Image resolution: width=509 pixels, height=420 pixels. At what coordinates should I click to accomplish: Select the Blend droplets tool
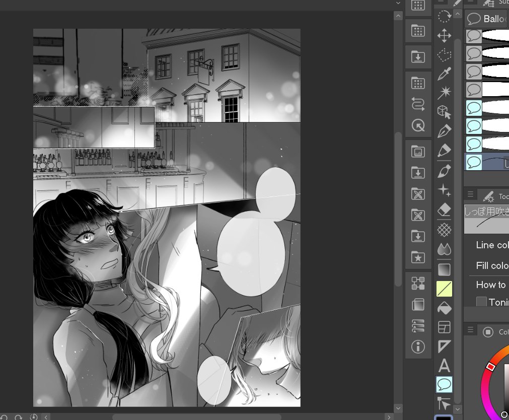pyautogui.click(x=444, y=249)
